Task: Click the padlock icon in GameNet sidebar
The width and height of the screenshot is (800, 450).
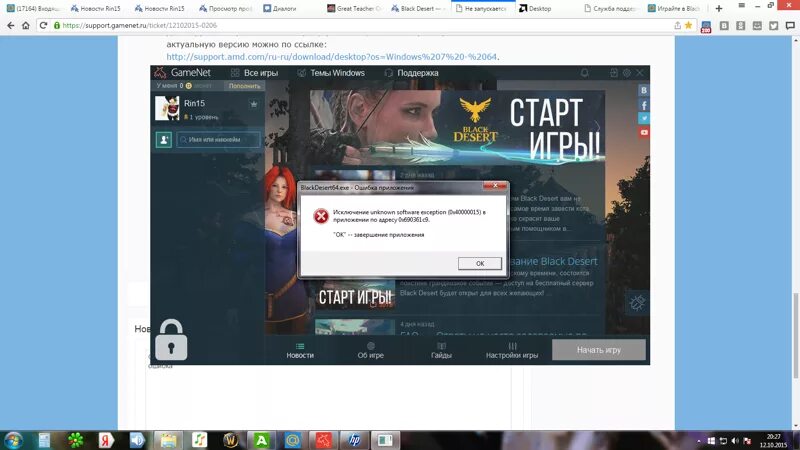Action: click(x=171, y=340)
